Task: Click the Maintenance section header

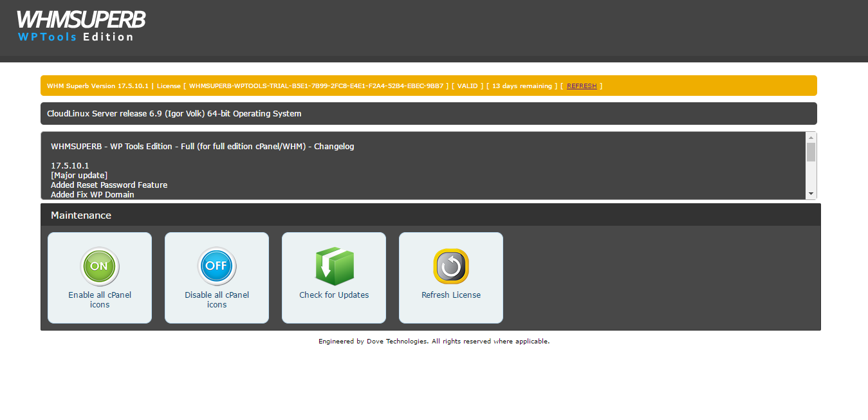Action: (x=80, y=215)
